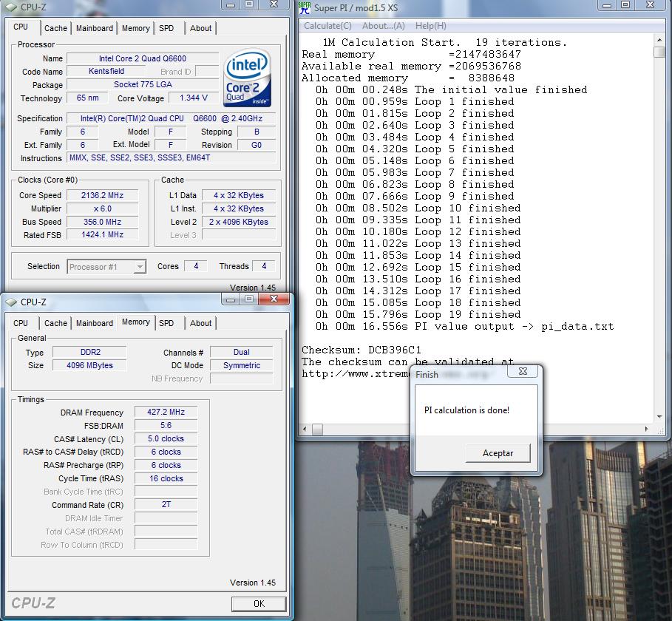Viewport: 672px width, 621px height.
Task: Click the Super PI vertical scrollbar thumb
Action: click(659, 52)
